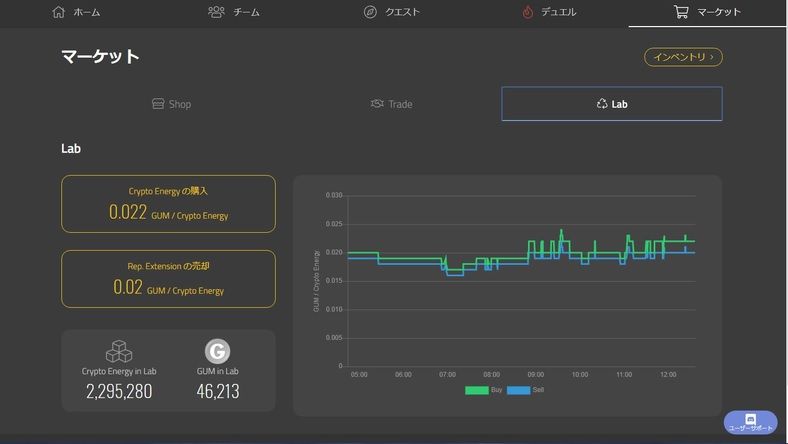Open the ユーザーサポート user support button
The height and width of the screenshot is (444, 788).
point(750,422)
